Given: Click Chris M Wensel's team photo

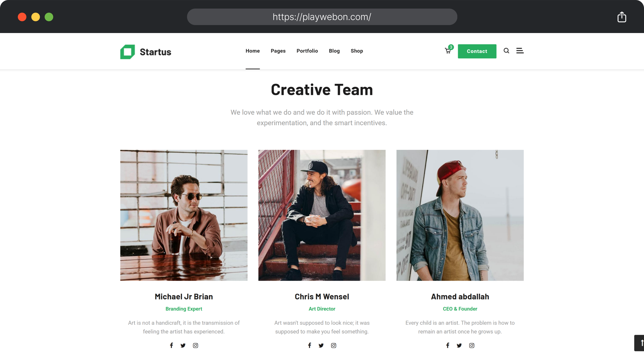Looking at the screenshot, I should coord(322,215).
